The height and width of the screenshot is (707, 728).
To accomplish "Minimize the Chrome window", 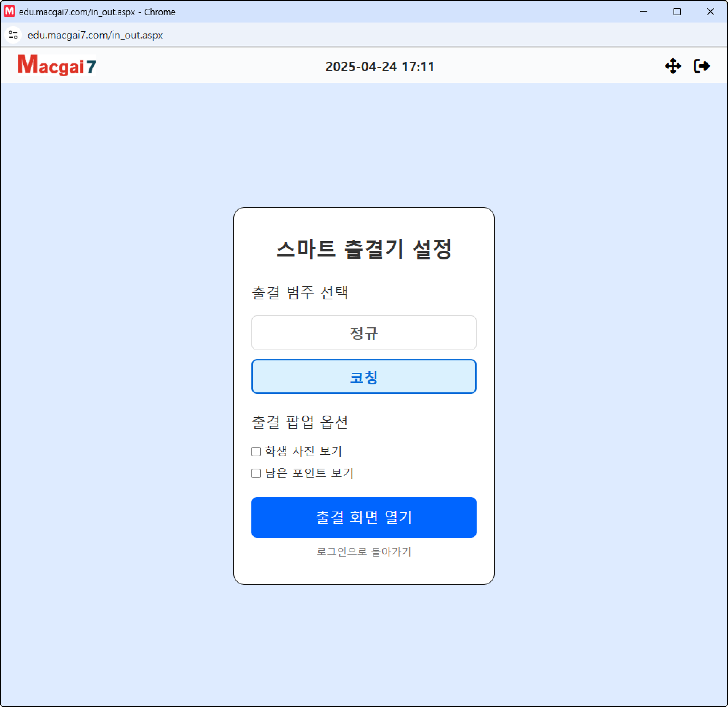I will [644, 12].
